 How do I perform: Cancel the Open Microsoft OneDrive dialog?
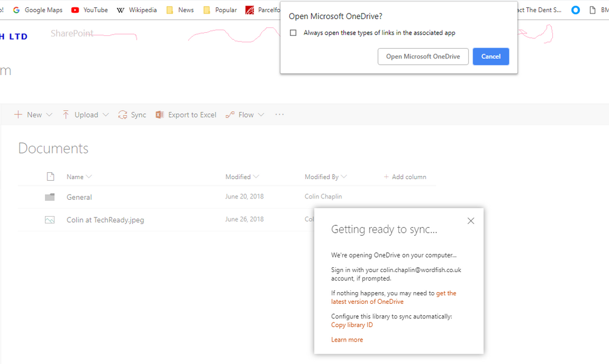[491, 57]
